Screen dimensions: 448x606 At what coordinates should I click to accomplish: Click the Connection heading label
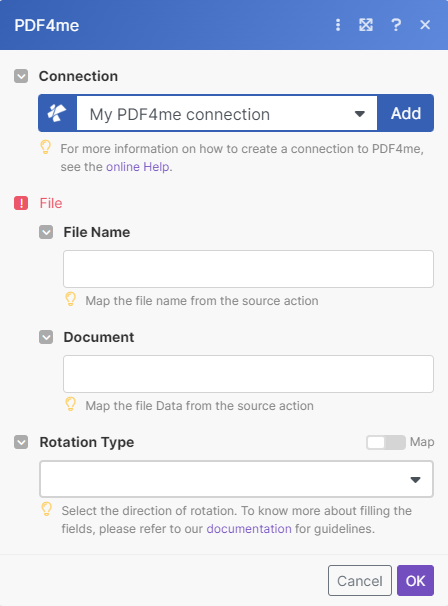[78, 76]
